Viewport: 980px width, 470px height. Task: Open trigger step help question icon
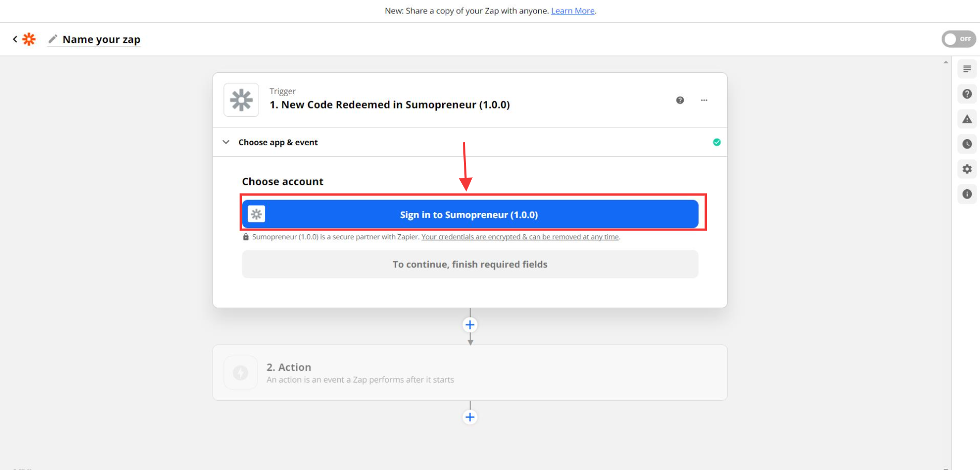pyautogui.click(x=680, y=100)
